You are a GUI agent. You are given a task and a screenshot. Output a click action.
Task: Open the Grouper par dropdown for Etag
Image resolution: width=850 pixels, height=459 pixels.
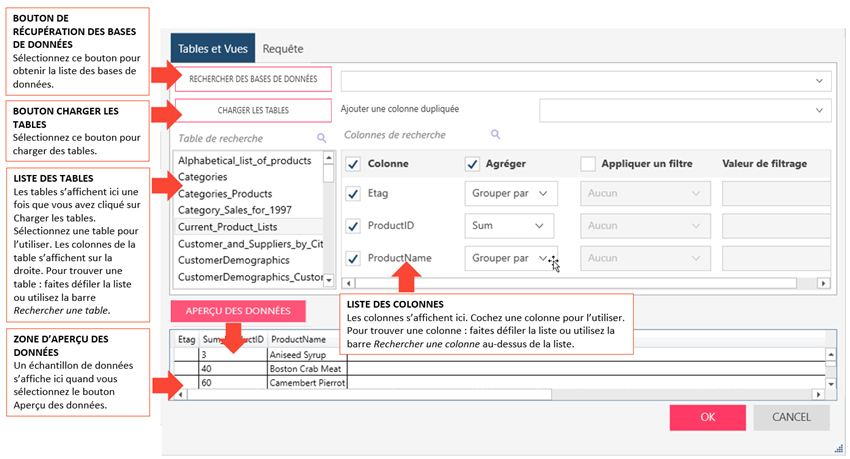pos(510,194)
